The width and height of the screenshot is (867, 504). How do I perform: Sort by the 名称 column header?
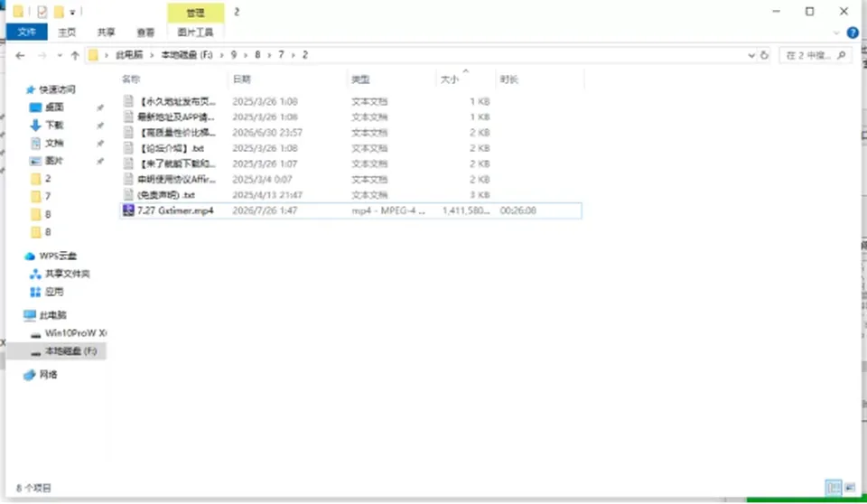[131, 79]
